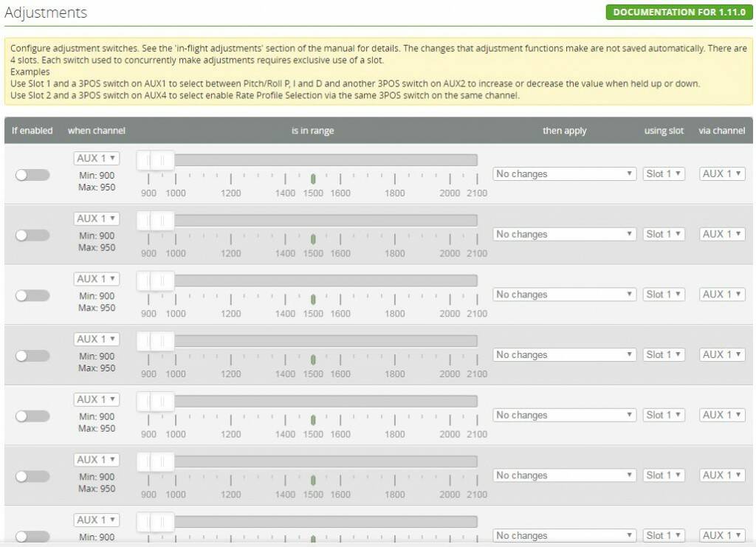Image resolution: width=756 pixels, height=547 pixels.
Task: Open sixth row 'via channel' AUX 1 dropdown
Action: pyautogui.click(x=722, y=475)
